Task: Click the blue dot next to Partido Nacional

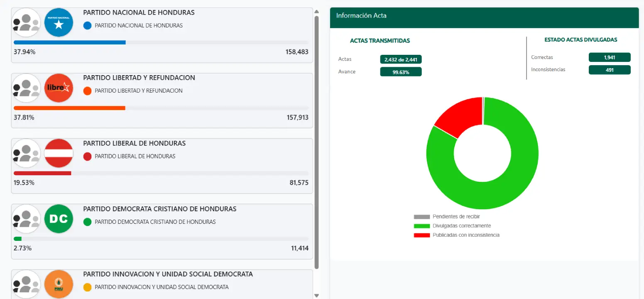Action: [x=87, y=25]
